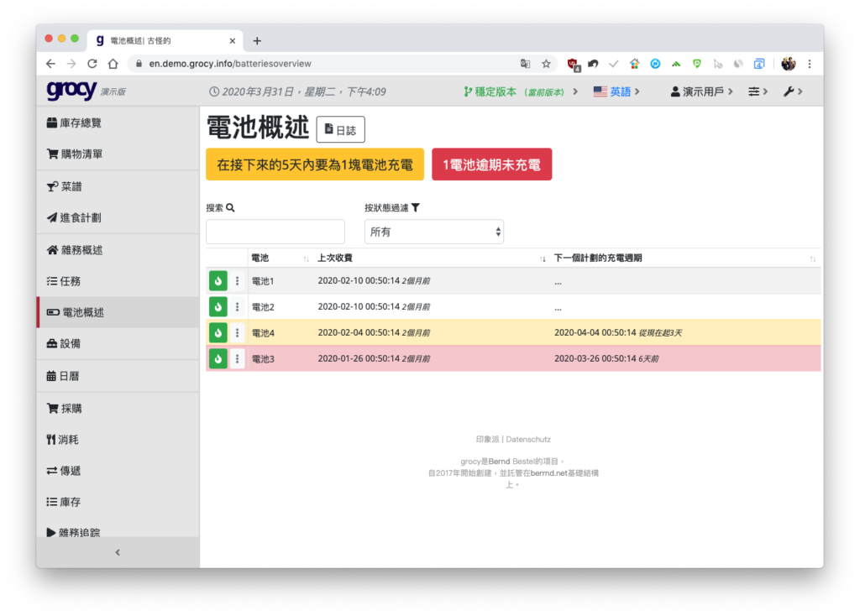Bookmark this page with the star
Screen dimensions: 860x616
pyautogui.click(x=546, y=64)
